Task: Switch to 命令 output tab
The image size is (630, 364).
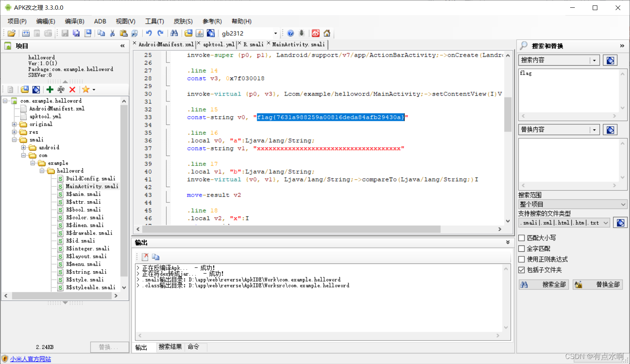Action: (x=194, y=347)
